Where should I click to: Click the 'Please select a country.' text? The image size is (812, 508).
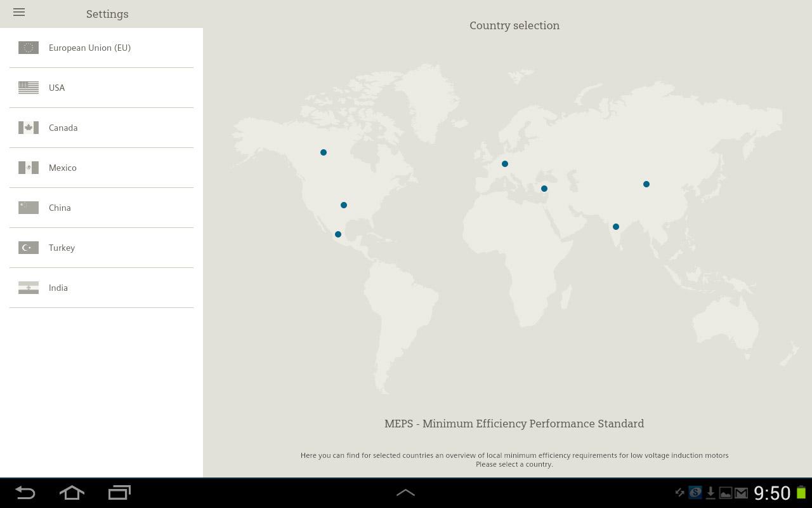514,464
